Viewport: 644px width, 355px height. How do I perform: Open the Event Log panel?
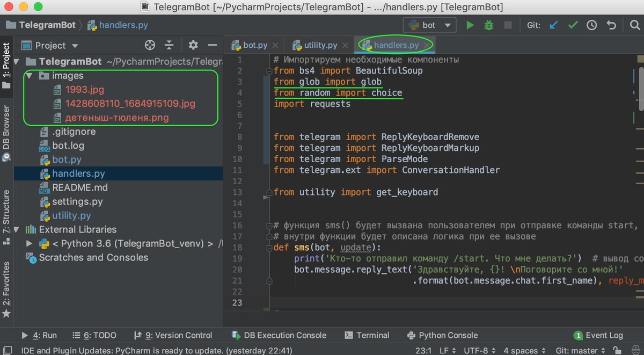598,335
